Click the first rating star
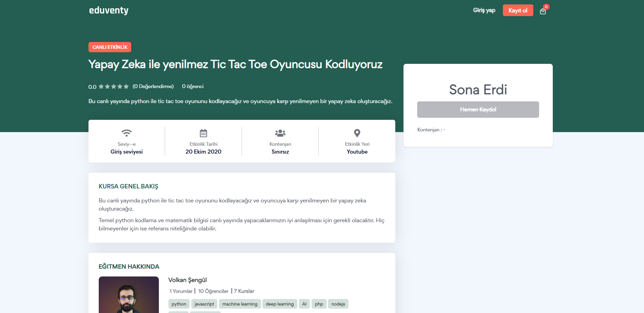This screenshot has width=644, height=313. pos(101,86)
